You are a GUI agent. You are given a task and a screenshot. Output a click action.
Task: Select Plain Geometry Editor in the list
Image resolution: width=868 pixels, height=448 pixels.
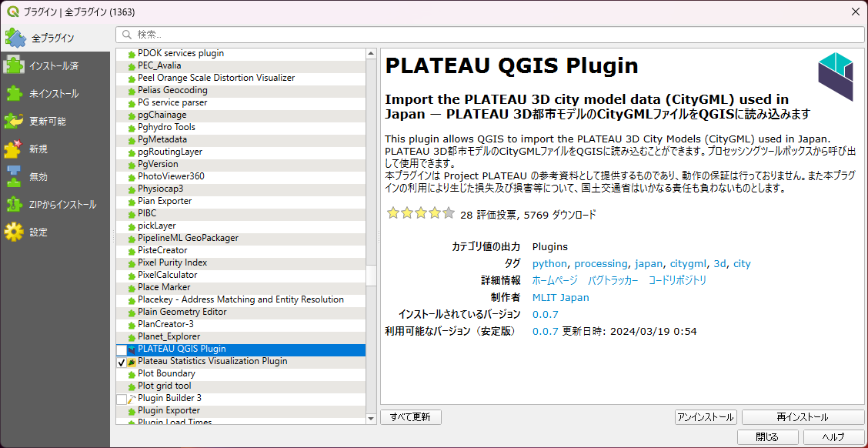(x=241, y=312)
